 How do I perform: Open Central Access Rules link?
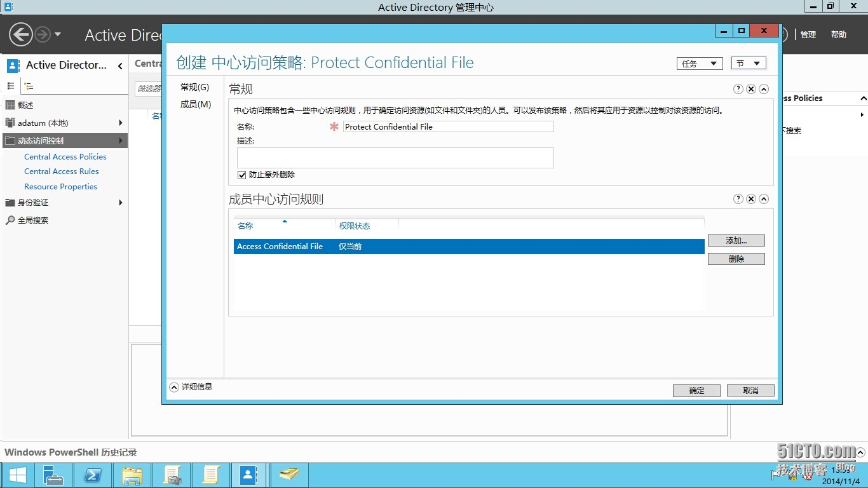(x=62, y=171)
